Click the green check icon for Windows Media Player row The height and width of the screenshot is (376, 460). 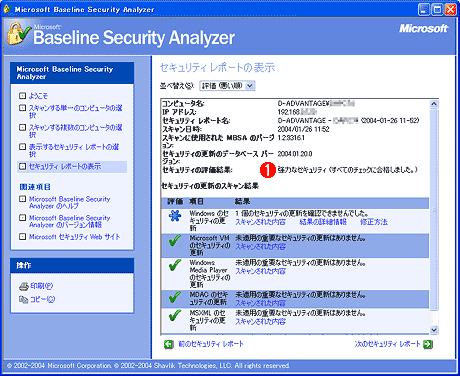[x=175, y=265]
